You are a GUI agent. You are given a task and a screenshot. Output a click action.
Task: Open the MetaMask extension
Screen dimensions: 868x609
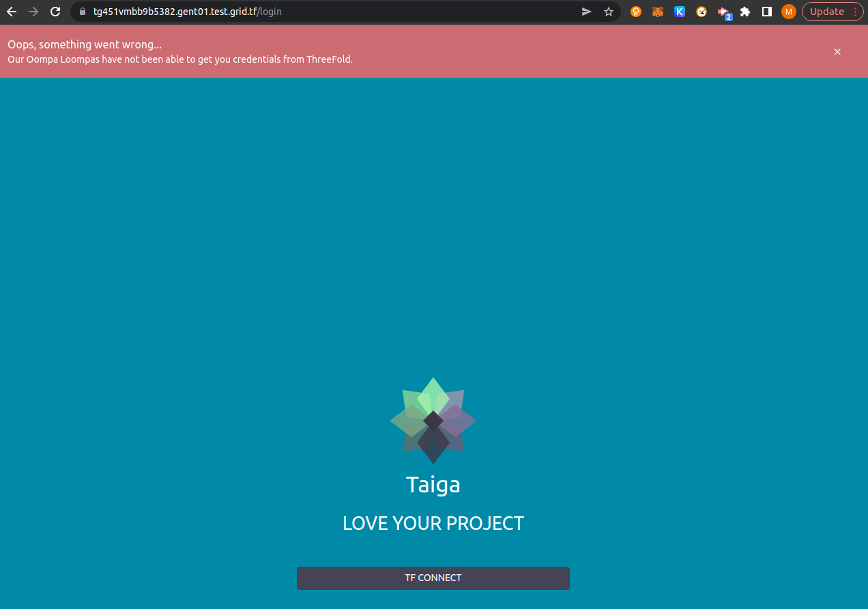(657, 12)
